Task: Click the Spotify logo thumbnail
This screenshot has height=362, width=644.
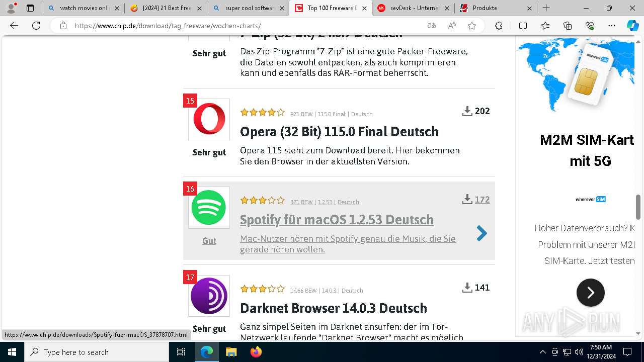Action: (209, 207)
